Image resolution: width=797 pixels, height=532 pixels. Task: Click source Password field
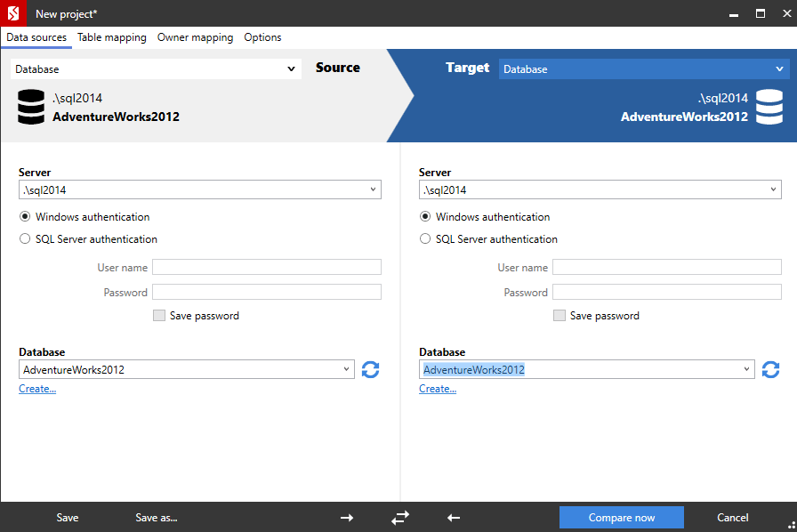coord(267,292)
